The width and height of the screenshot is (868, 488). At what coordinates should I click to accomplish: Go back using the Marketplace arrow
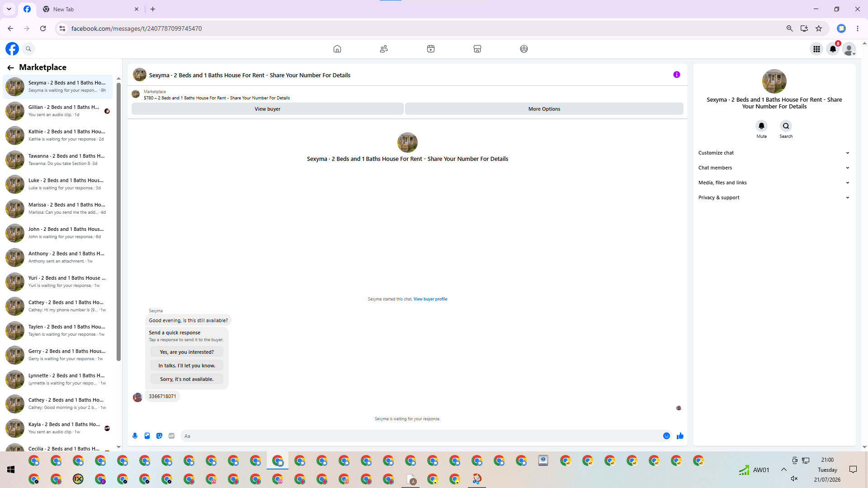point(10,68)
